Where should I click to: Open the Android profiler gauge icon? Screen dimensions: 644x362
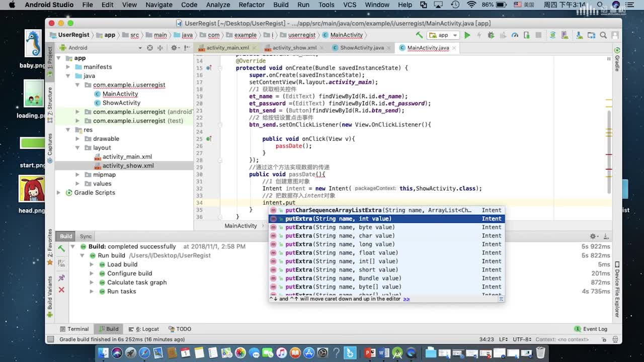point(515,35)
